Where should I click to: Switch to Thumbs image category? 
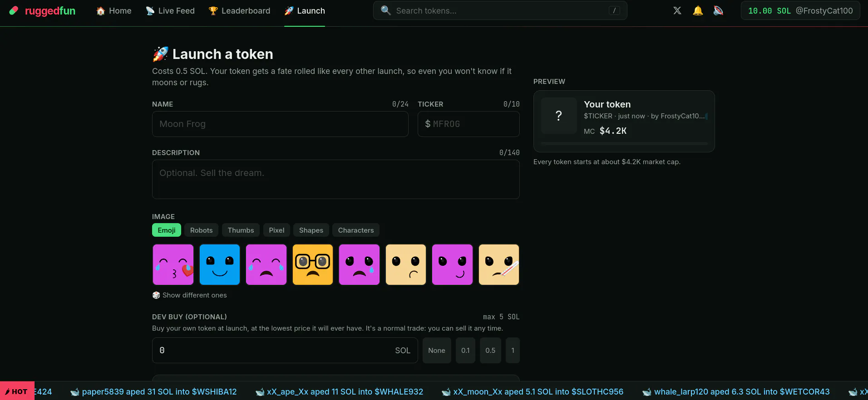point(241,230)
